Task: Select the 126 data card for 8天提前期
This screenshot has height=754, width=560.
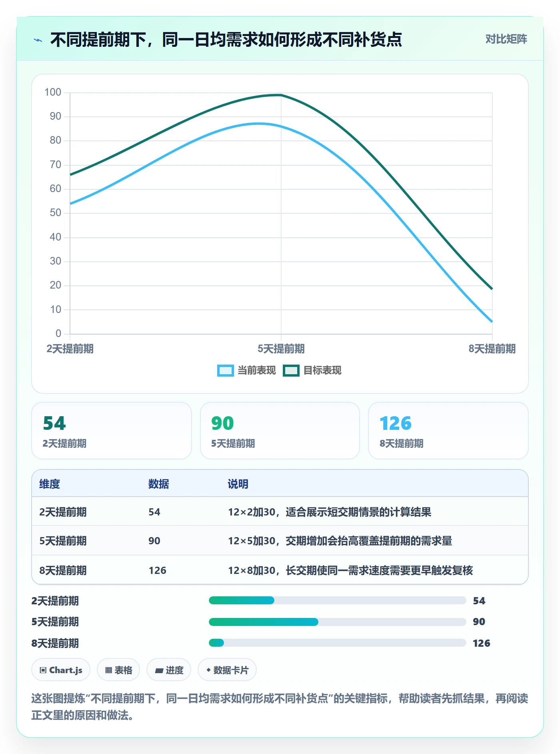Action: click(448, 431)
